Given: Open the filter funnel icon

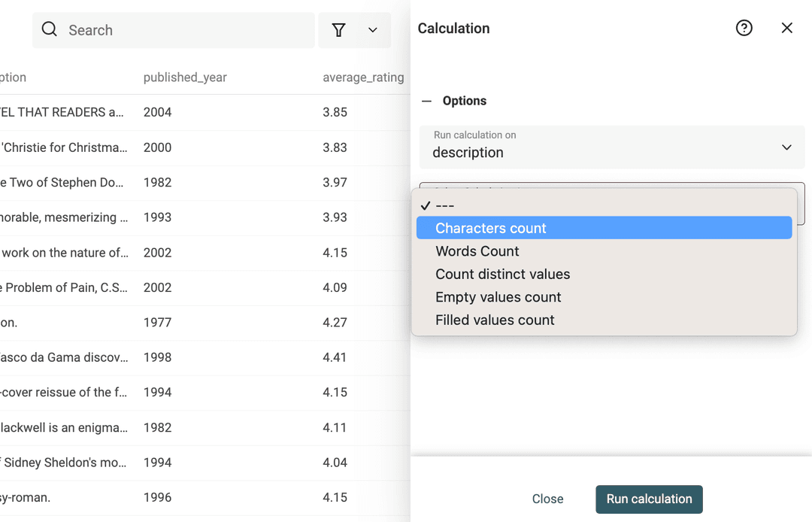Looking at the screenshot, I should point(339,29).
